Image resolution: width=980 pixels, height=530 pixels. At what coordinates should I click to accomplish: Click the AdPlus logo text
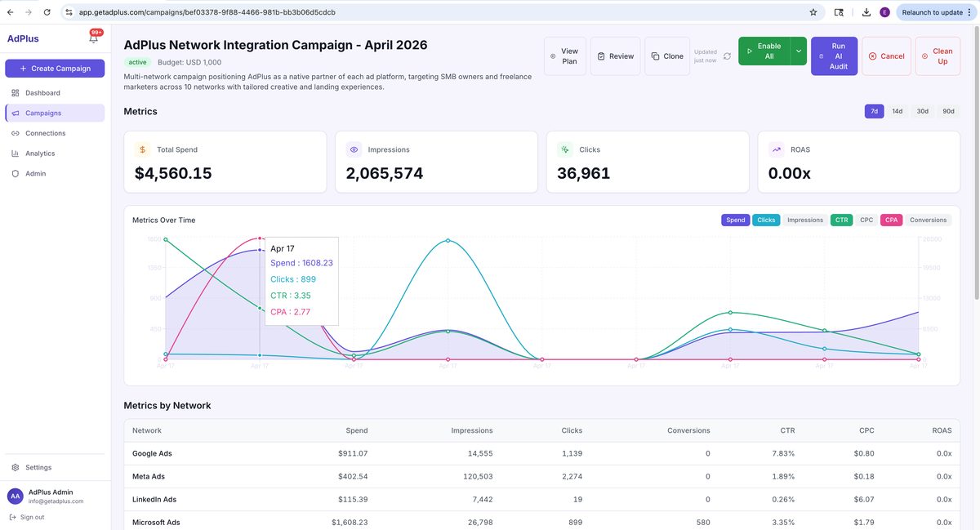click(x=23, y=38)
